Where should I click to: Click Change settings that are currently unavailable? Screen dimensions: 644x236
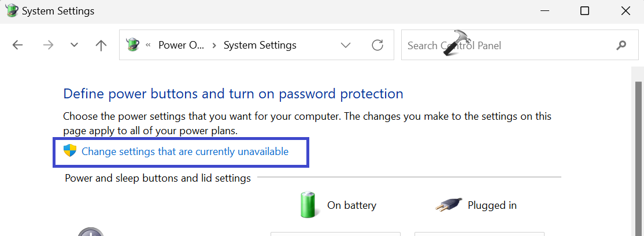[x=185, y=152]
